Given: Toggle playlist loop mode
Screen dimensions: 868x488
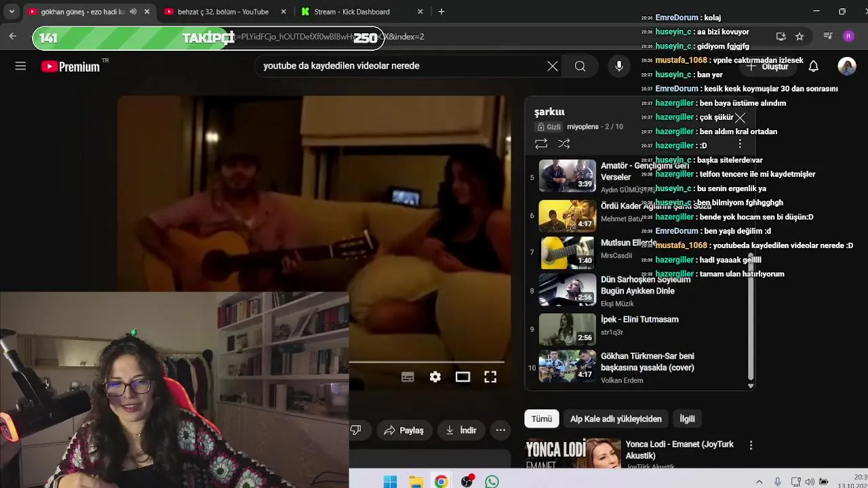Looking at the screenshot, I should point(540,144).
